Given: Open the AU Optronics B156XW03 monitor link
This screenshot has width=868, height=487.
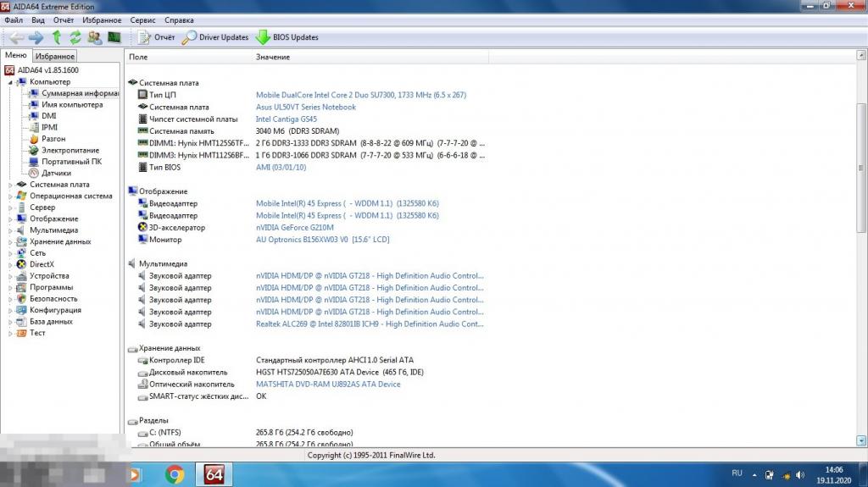Looking at the screenshot, I should pyautogui.click(x=322, y=240).
